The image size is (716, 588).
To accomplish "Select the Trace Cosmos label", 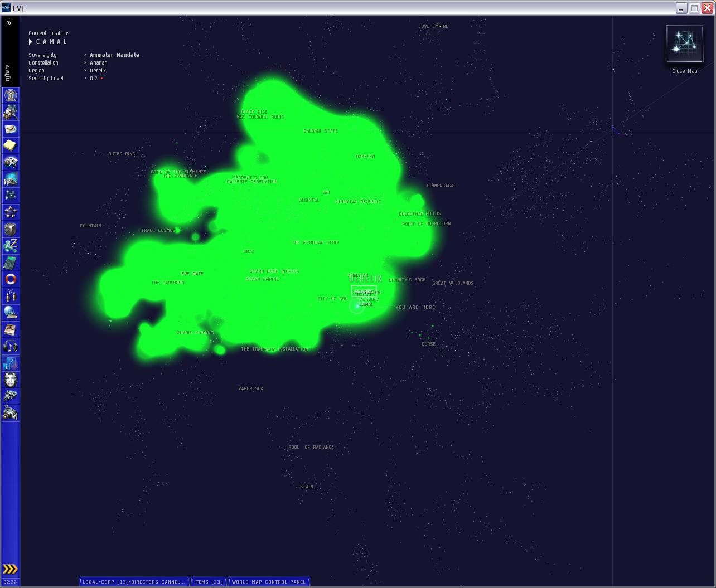I will pos(158,230).
